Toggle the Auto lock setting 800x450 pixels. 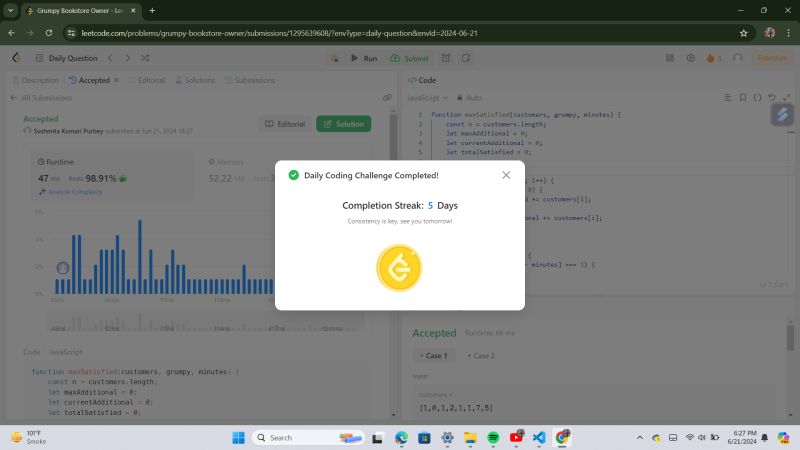469,98
